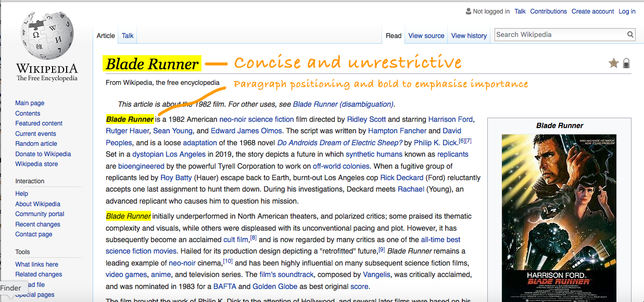
Task: Click citation reference number 8
Action: pyautogui.click(x=254, y=238)
